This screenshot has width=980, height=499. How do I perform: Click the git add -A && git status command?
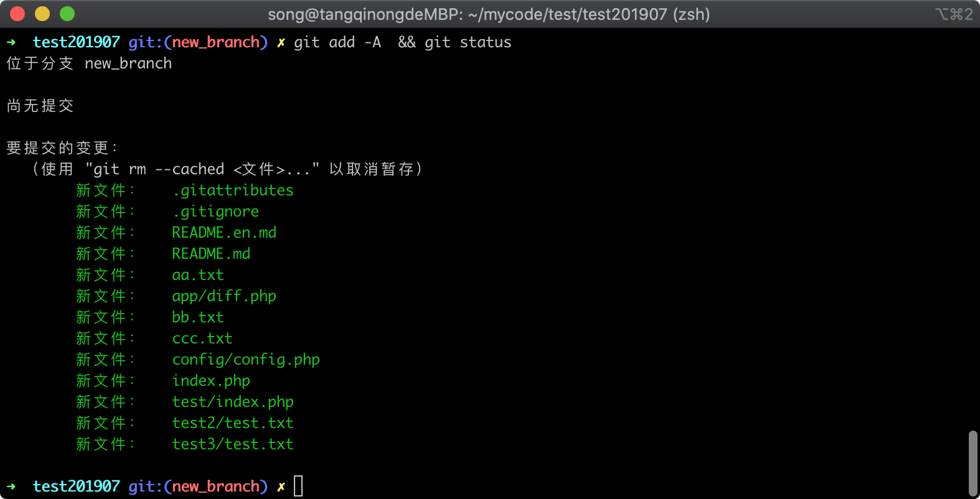tap(402, 42)
